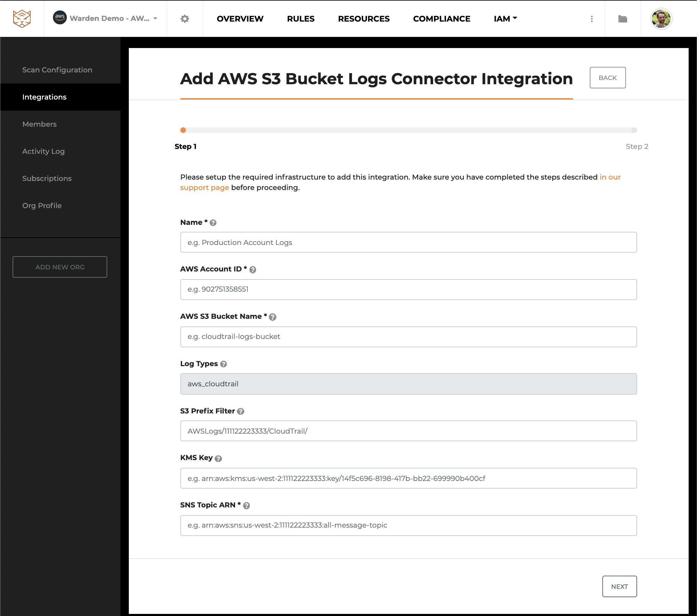
Task: Click the Log Types help question icon
Action: click(x=224, y=364)
